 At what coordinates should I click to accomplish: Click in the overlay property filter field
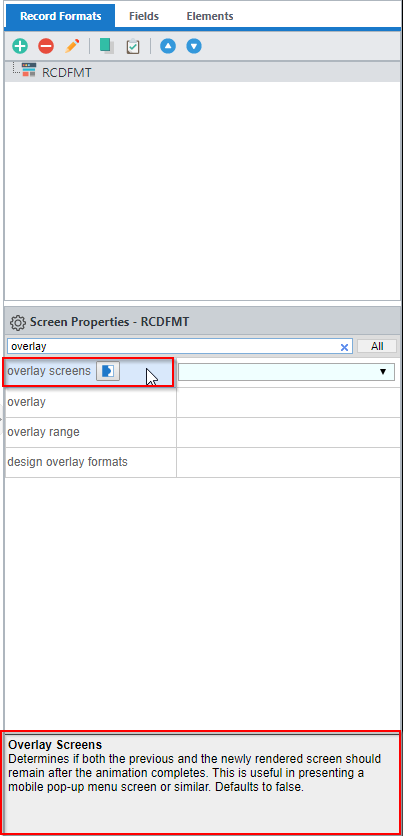click(173, 346)
